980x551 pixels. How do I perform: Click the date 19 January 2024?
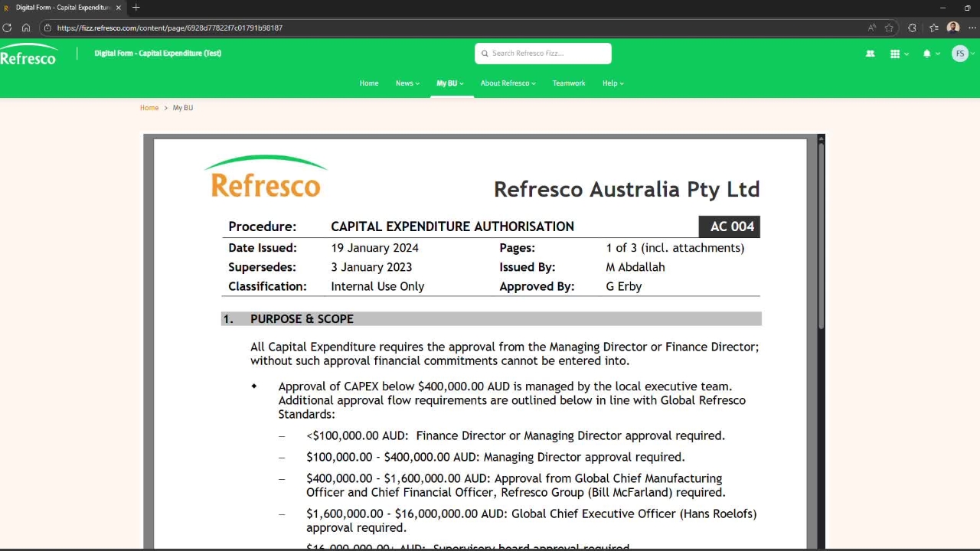(374, 248)
